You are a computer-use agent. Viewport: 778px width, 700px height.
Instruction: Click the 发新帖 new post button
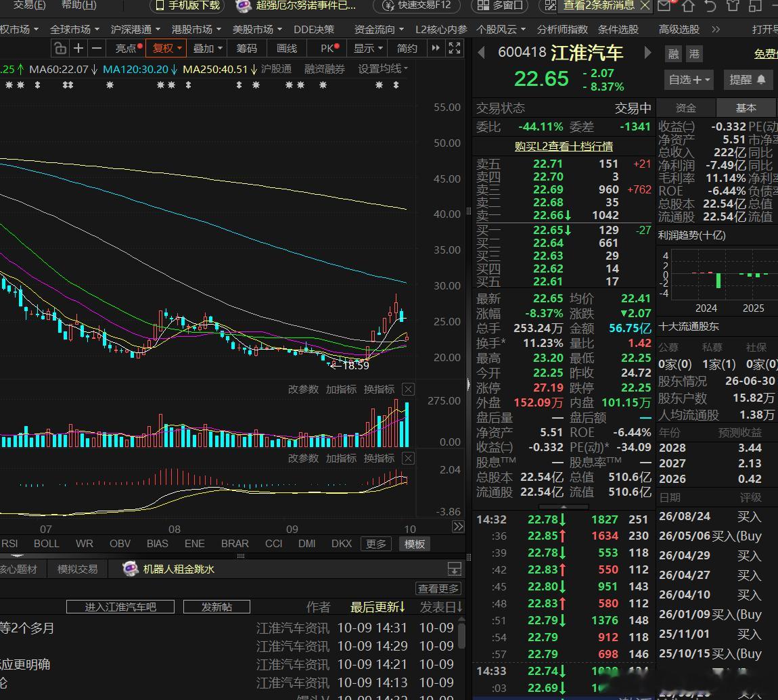(216, 607)
